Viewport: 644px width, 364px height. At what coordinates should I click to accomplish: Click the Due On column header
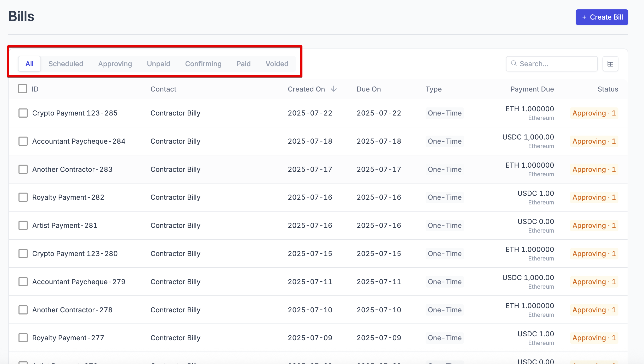click(x=369, y=89)
